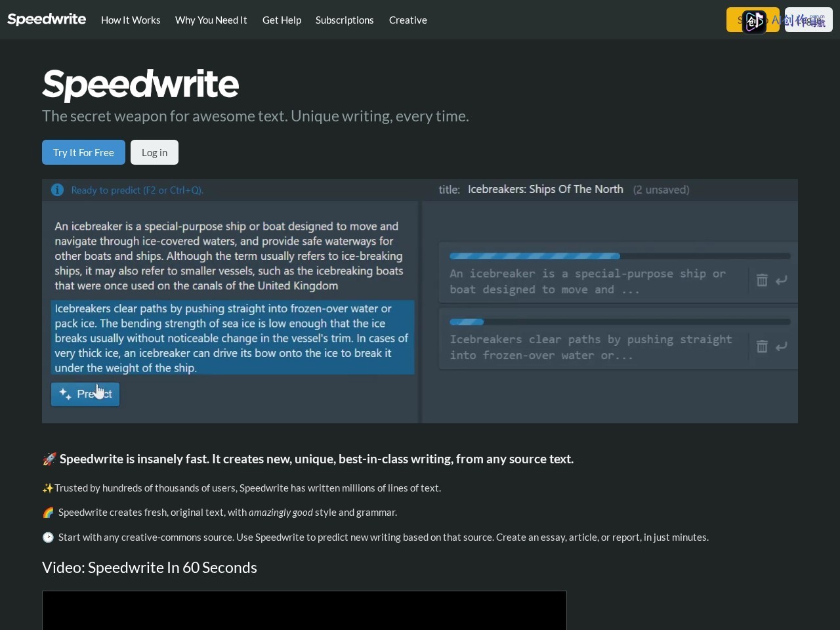Open the Subscriptions page
This screenshot has width=840, height=630.
345,20
